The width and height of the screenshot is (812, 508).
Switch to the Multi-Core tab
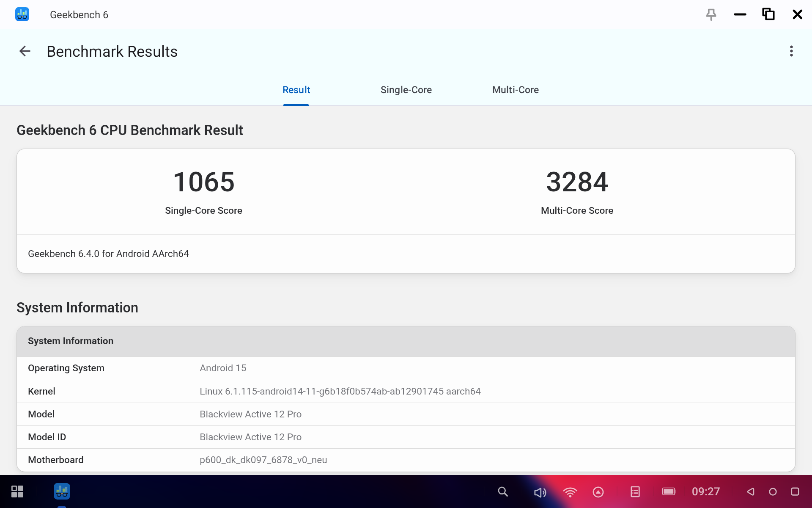tap(515, 90)
